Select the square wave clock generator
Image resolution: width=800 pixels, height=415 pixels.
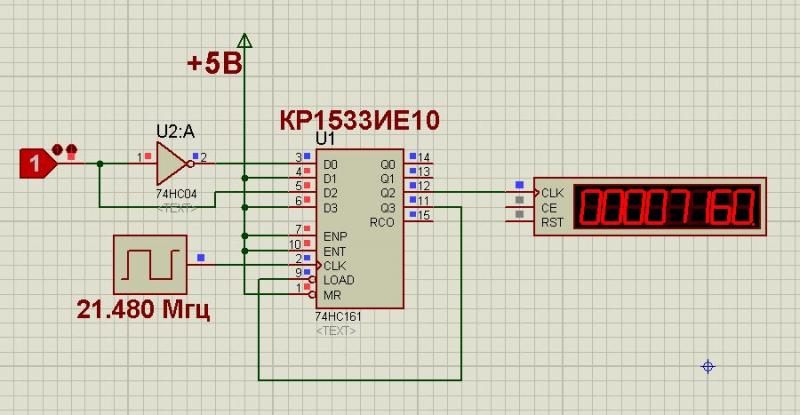(149, 264)
